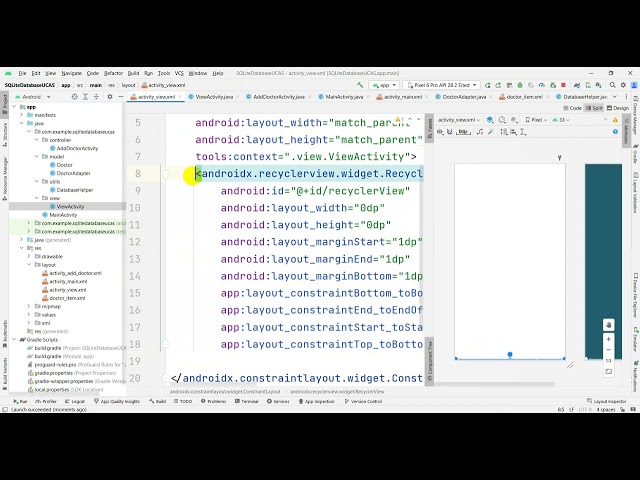Click the red Stop app icon
The image size is (640, 480).
pos(563,85)
